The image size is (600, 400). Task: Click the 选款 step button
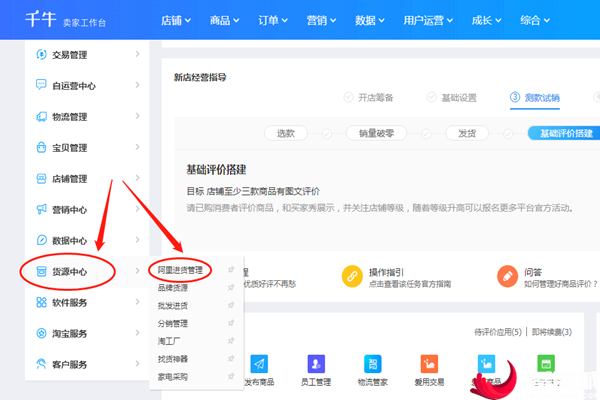point(285,133)
